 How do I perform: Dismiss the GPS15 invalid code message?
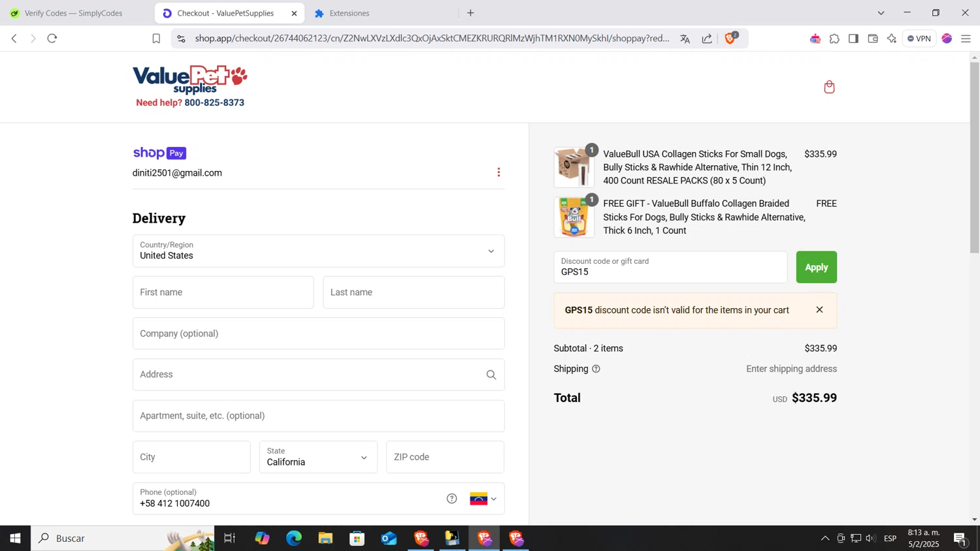coord(819,310)
